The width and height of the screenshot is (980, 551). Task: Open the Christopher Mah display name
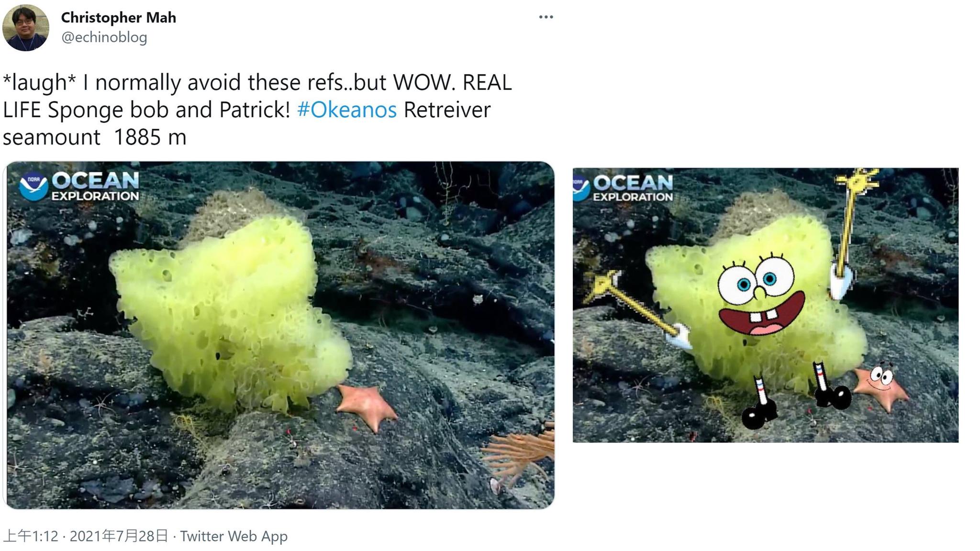click(x=119, y=18)
